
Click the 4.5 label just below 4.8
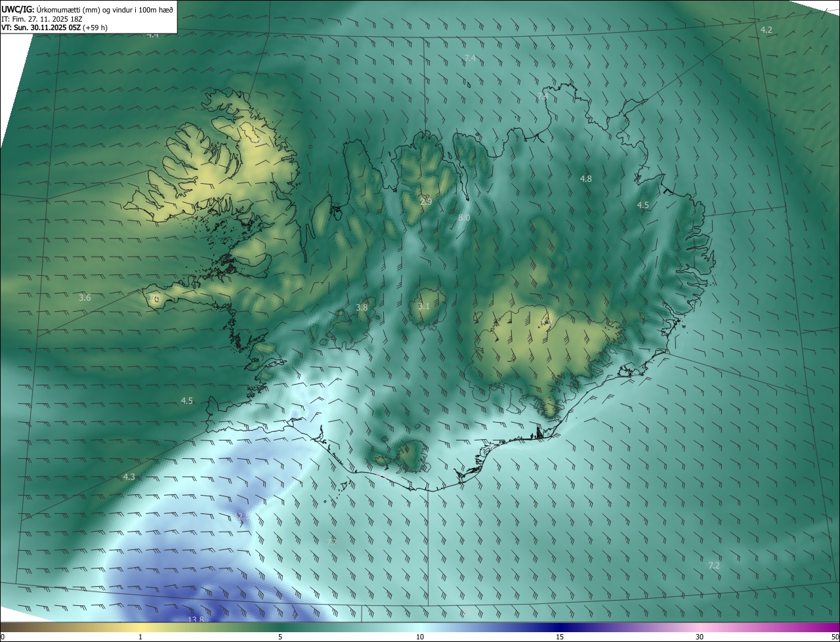coord(643,205)
